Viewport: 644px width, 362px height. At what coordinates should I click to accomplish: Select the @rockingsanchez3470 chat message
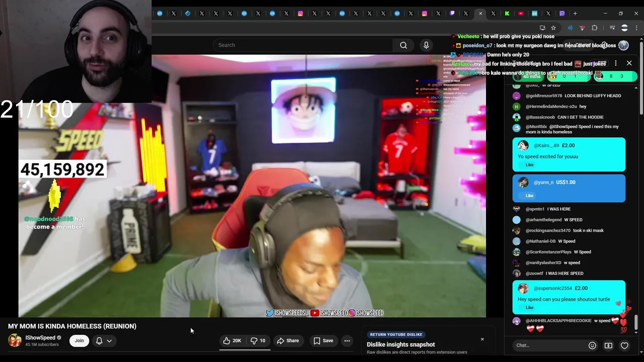(x=565, y=231)
